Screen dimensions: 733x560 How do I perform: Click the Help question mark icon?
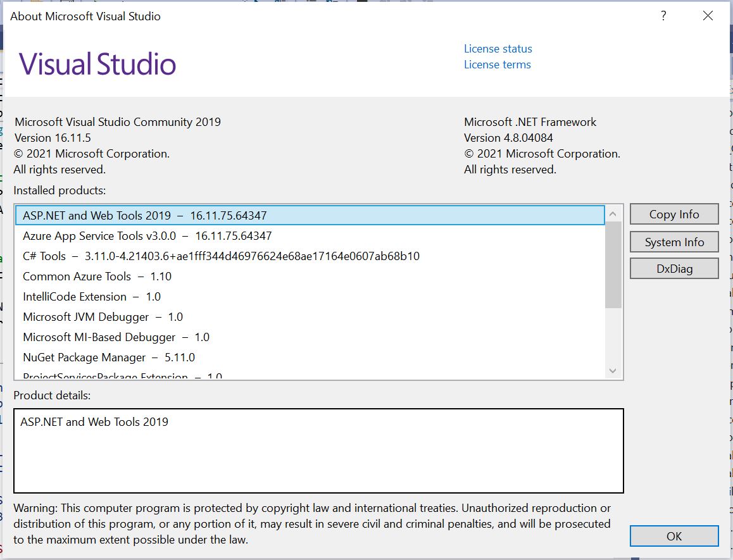point(663,16)
